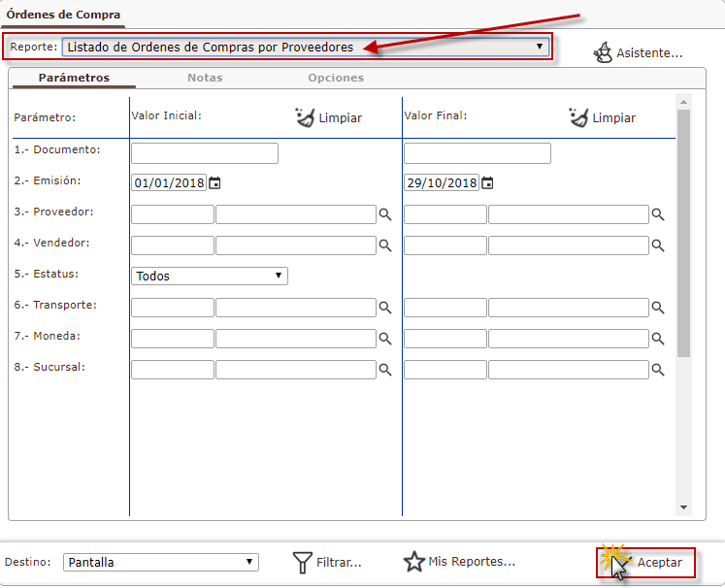Image resolution: width=725 pixels, height=588 pixels.
Task: Click the '3.- Proveedor:' label
Action: click(53, 212)
